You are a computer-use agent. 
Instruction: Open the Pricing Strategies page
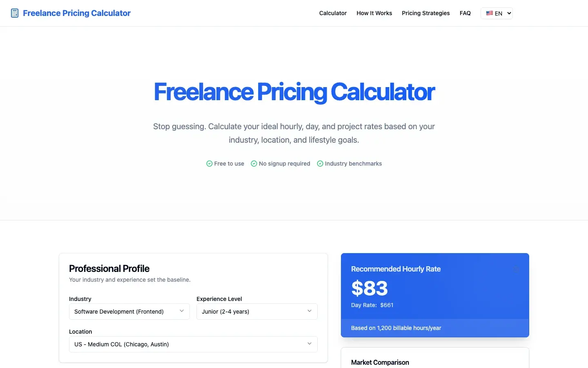(x=426, y=13)
